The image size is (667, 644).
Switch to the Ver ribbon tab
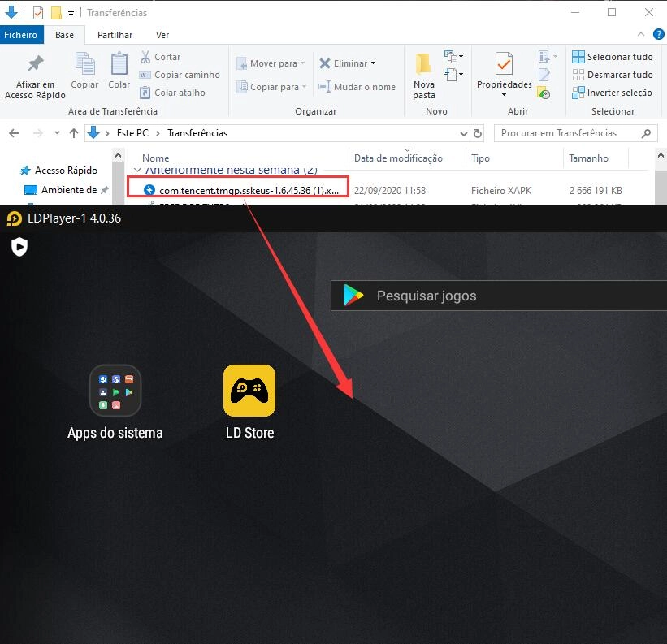(x=162, y=35)
